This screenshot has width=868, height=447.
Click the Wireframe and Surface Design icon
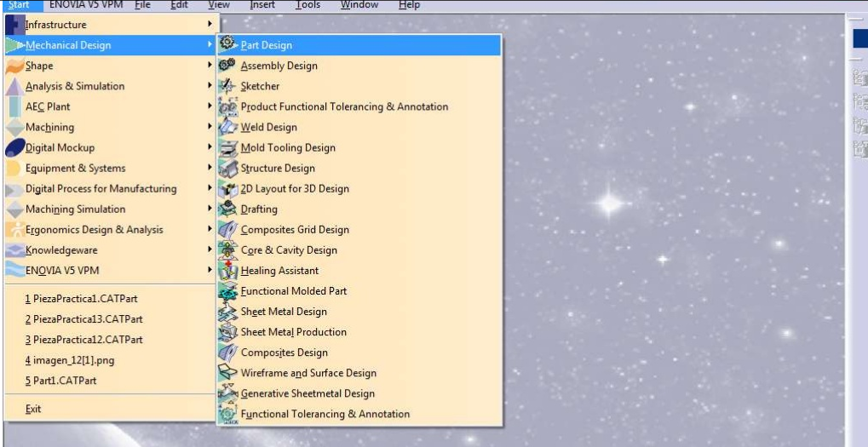click(x=227, y=372)
